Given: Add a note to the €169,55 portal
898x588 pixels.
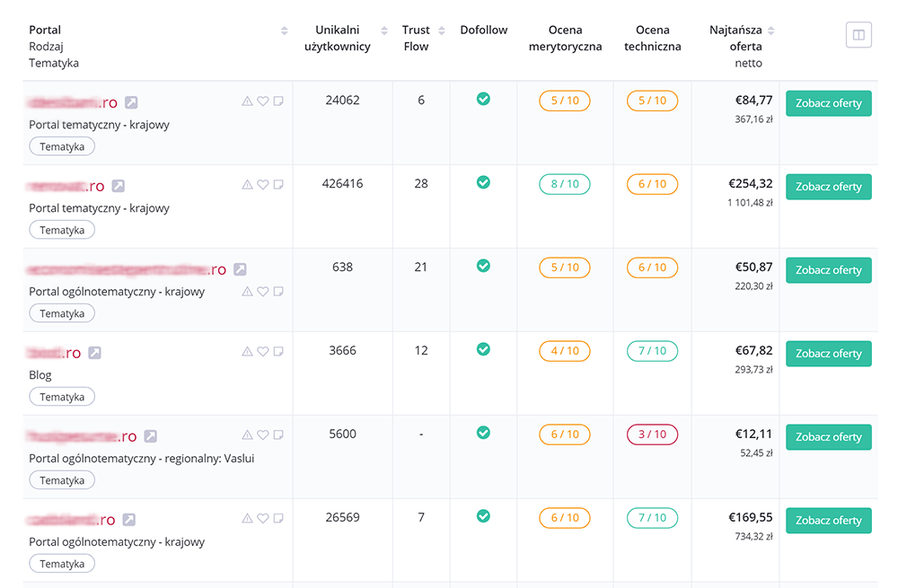Looking at the screenshot, I should [278, 518].
